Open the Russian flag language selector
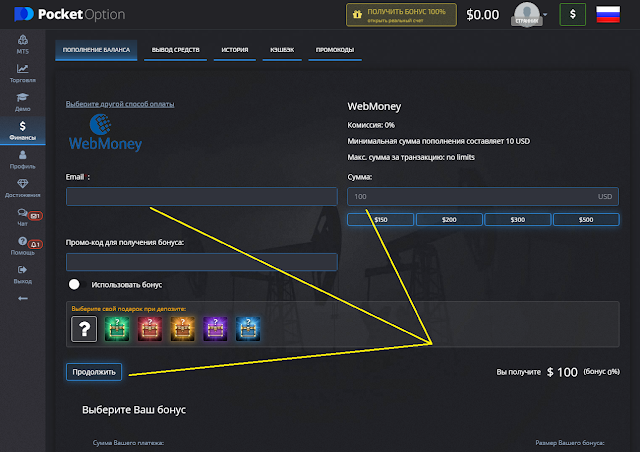The image size is (640, 452). pos(608,14)
